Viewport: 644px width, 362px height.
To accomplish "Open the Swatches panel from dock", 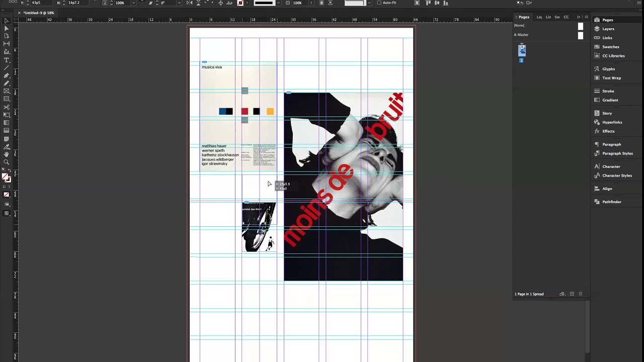I will tap(610, 47).
